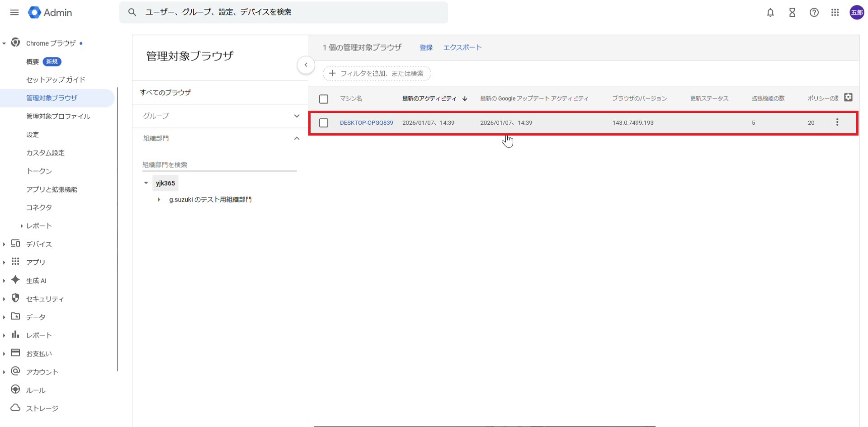Open 管理対象プロファイル in sidebar
Viewport: 868px width, 427px height.
pyautogui.click(x=58, y=117)
